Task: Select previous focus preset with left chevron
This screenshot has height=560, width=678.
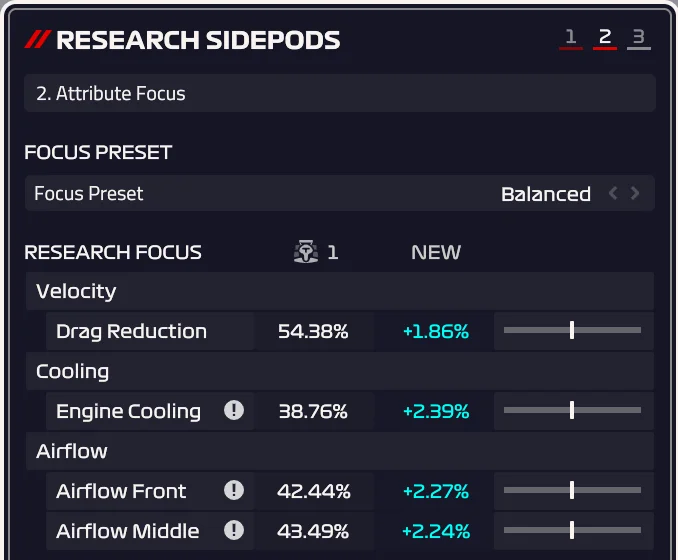Action: click(x=613, y=193)
